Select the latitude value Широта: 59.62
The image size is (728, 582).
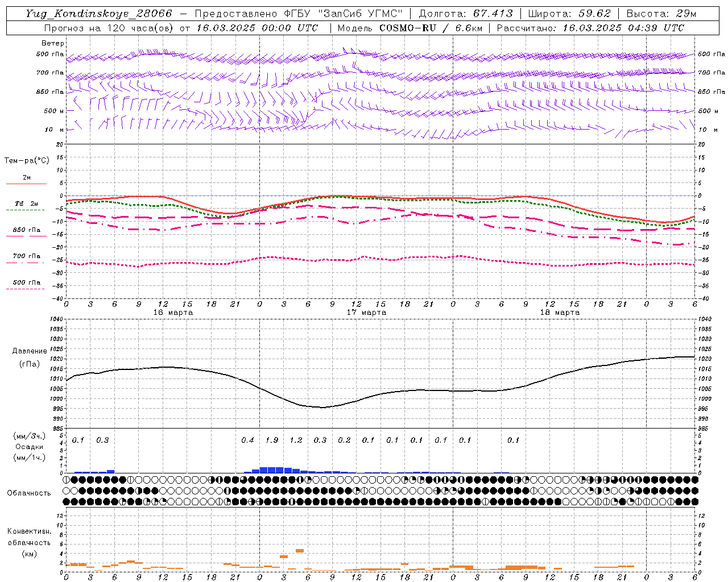pyautogui.click(x=569, y=14)
